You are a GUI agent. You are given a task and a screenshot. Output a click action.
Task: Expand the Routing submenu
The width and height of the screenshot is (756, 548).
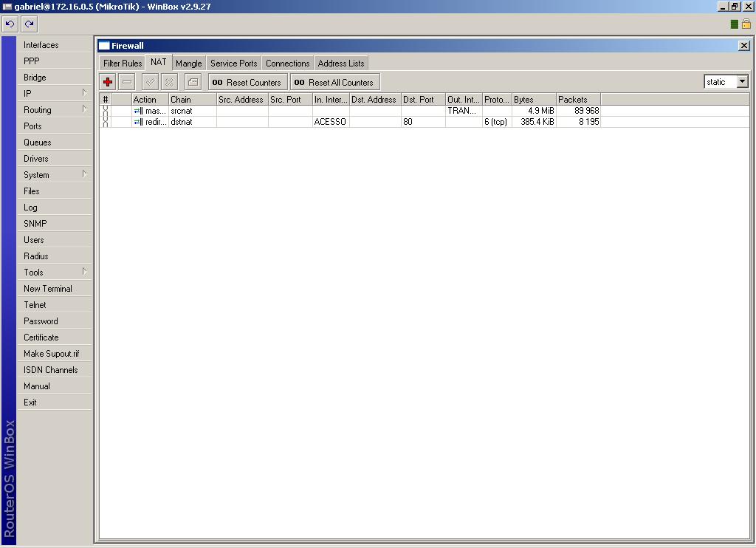pyautogui.click(x=84, y=109)
